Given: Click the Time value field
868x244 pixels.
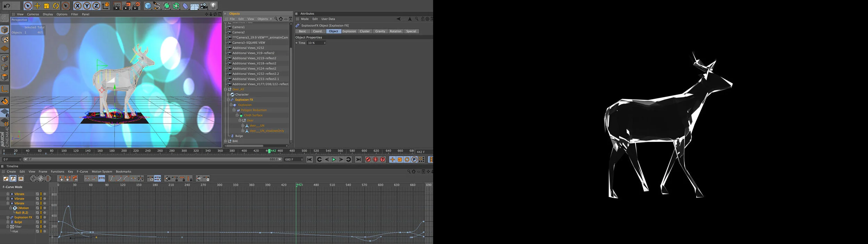Looking at the screenshot, I should [x=316, y=43].
